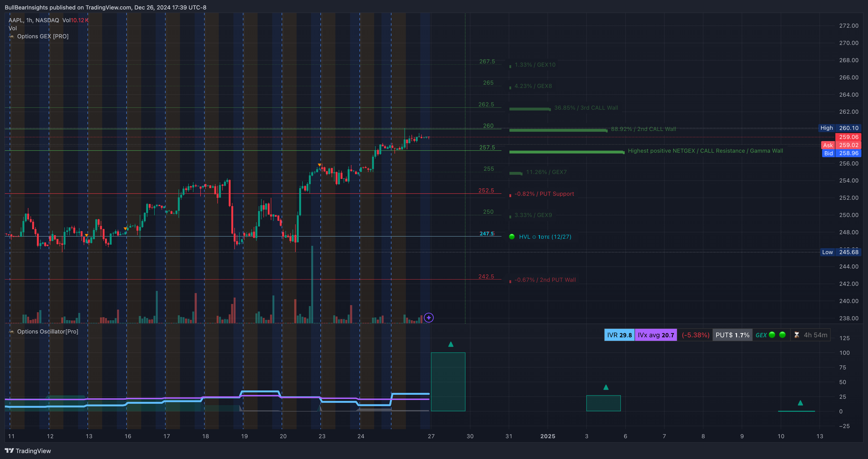Click the IVR 29.8 badge
Screen dimensions: 868x459
click(x=619, y=335)
